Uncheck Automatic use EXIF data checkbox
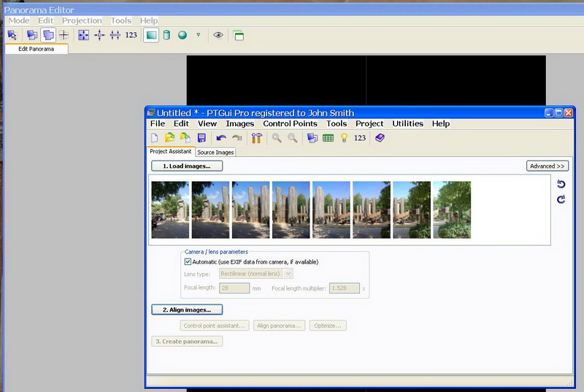 point(188,262)
